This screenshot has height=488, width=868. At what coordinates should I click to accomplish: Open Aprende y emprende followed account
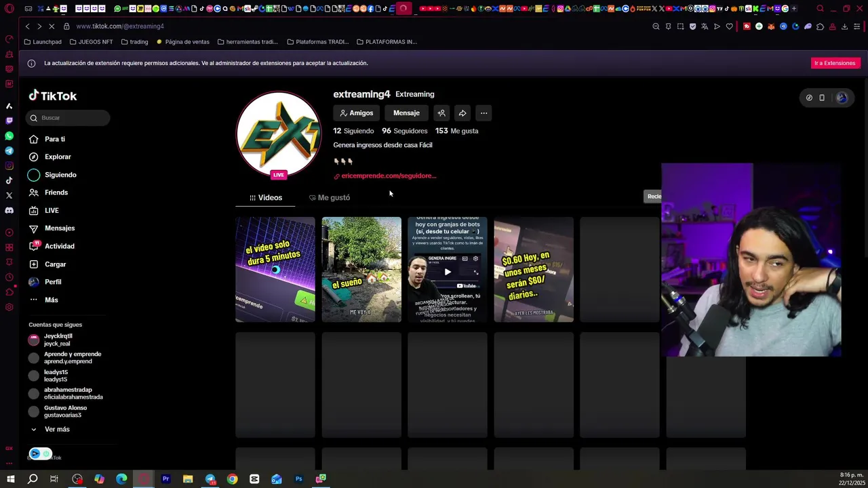[66, 358]
